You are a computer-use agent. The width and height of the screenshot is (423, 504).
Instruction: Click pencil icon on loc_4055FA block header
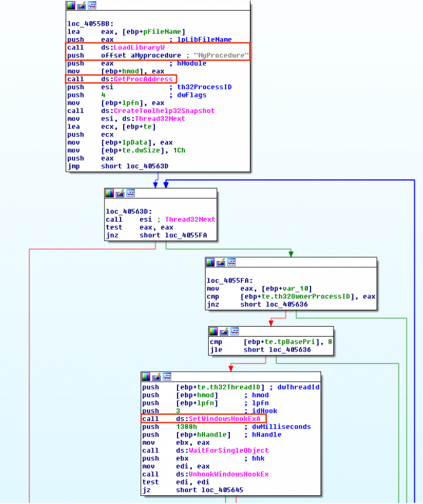(x=221, y=262)
